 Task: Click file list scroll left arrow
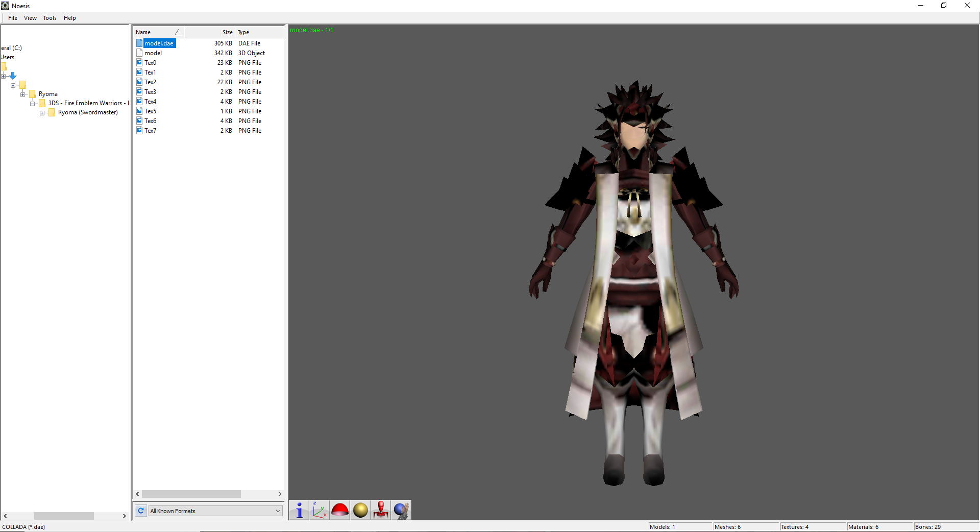137,494
